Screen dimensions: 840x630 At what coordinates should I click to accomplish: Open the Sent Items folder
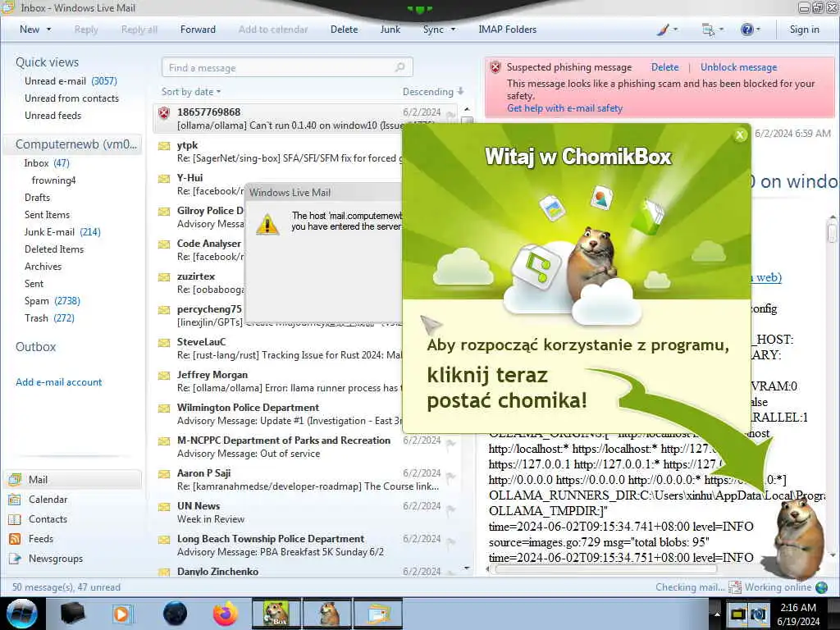pos(47,214)
